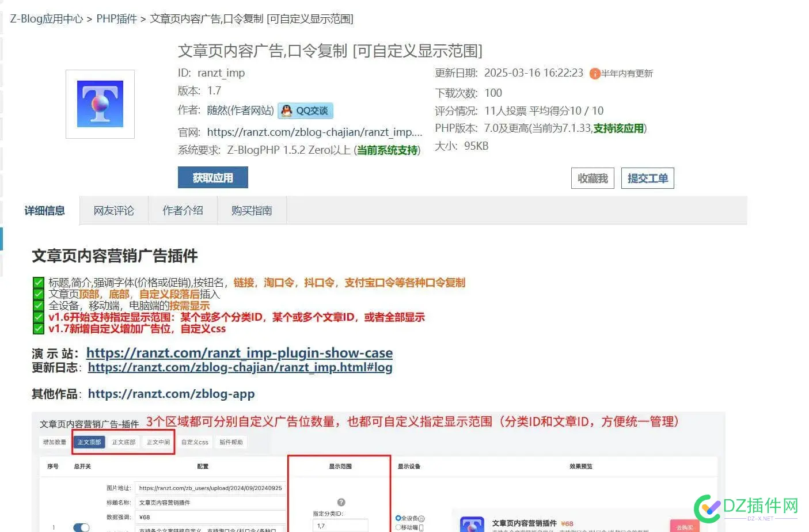The width and height of the screenshot is (809, 532).
Task: Click the green checkmark beside v1.6 feature line
Action: 38,317
